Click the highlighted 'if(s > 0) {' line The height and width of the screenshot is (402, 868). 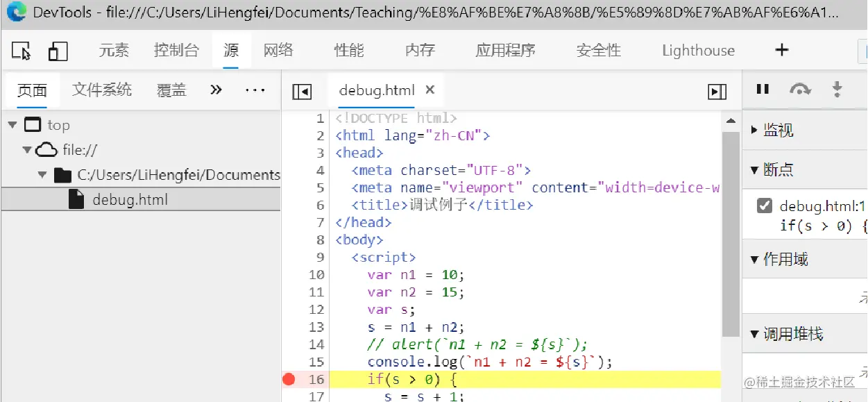[x=525, y=379]
